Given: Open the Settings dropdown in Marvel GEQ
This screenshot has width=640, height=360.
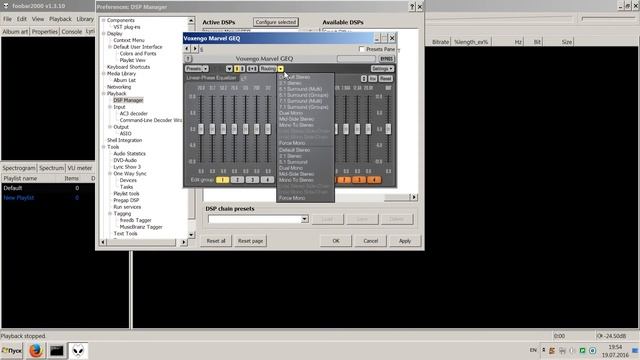Looking at the screenshot, I should [382, 69].
